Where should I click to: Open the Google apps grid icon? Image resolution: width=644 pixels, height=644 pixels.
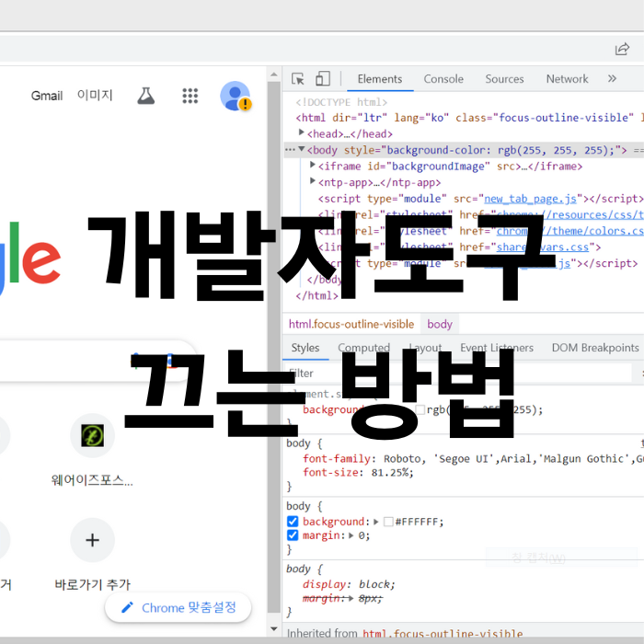coord(190,96)
